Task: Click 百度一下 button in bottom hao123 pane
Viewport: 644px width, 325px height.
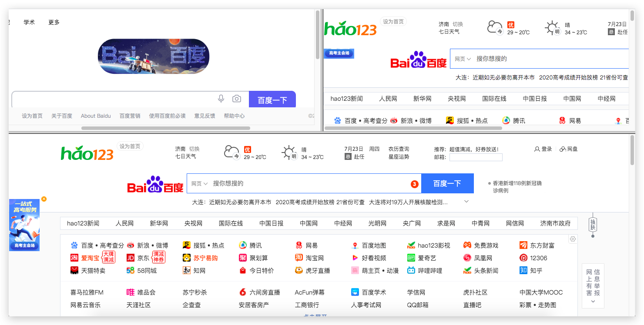Action: click(447, 183)
